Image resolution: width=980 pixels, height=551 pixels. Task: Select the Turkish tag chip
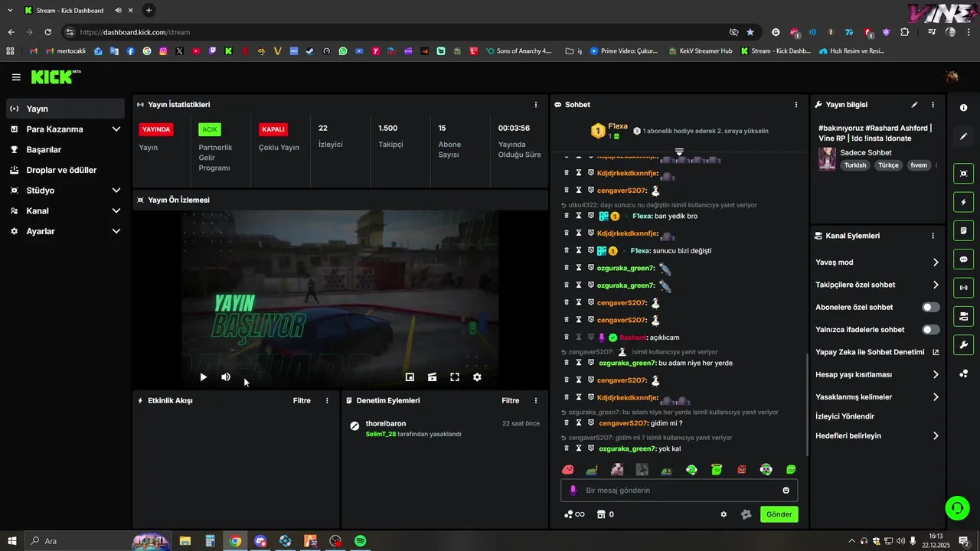[x=855, y=165]
